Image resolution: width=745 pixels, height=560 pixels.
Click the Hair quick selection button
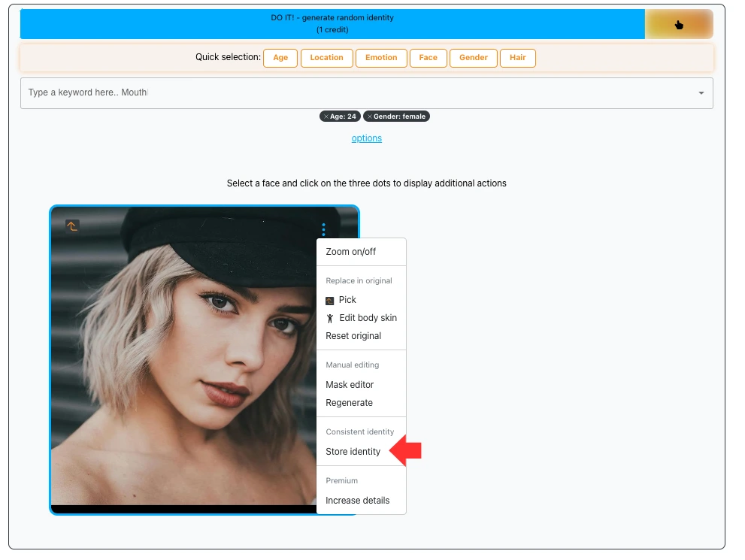(517, 58)
